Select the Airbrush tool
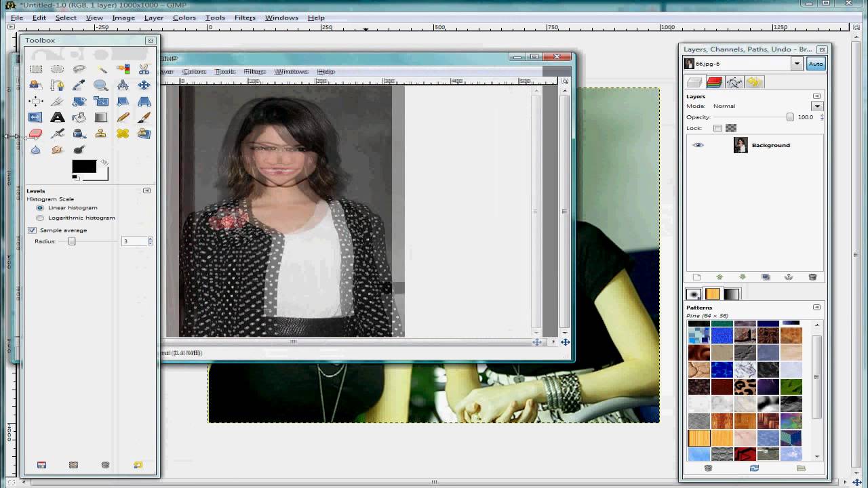This screenshot has width=868, height=488. (58, 134)
